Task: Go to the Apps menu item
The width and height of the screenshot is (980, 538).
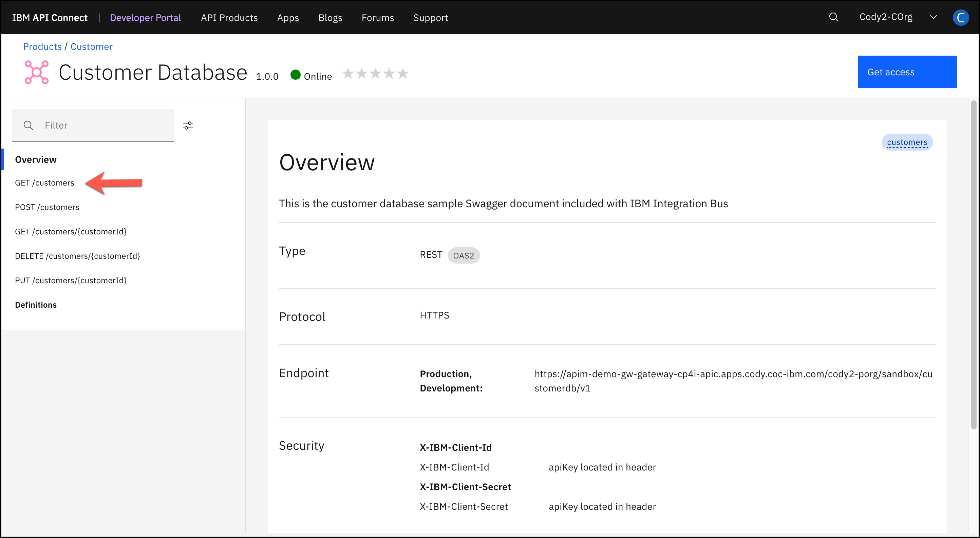Action: pos(288,18)
